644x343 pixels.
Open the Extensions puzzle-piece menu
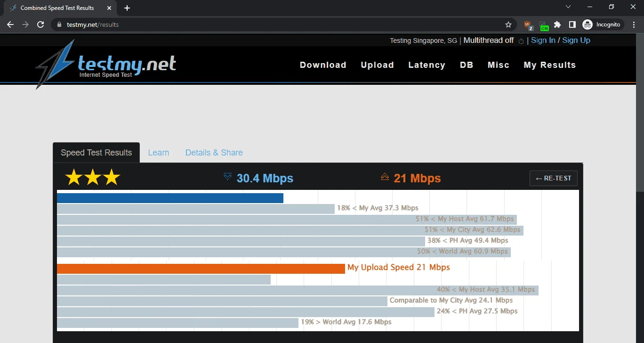558,24
